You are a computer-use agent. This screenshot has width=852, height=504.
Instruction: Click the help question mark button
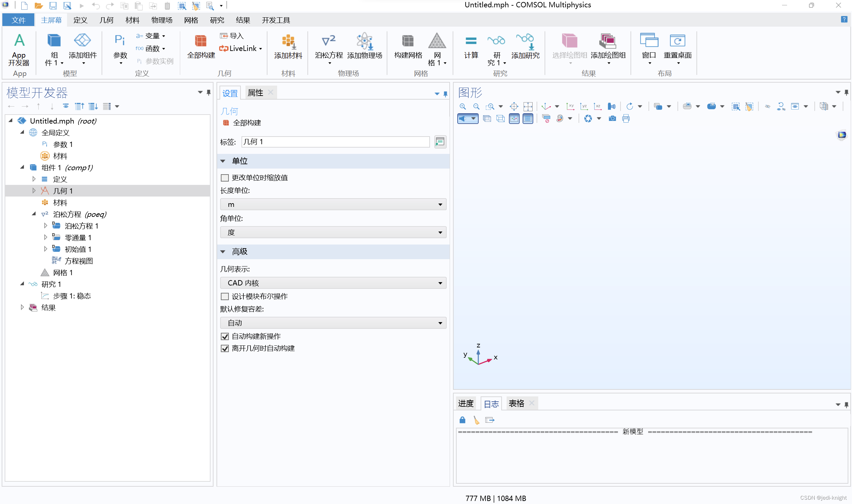point(844,19)
